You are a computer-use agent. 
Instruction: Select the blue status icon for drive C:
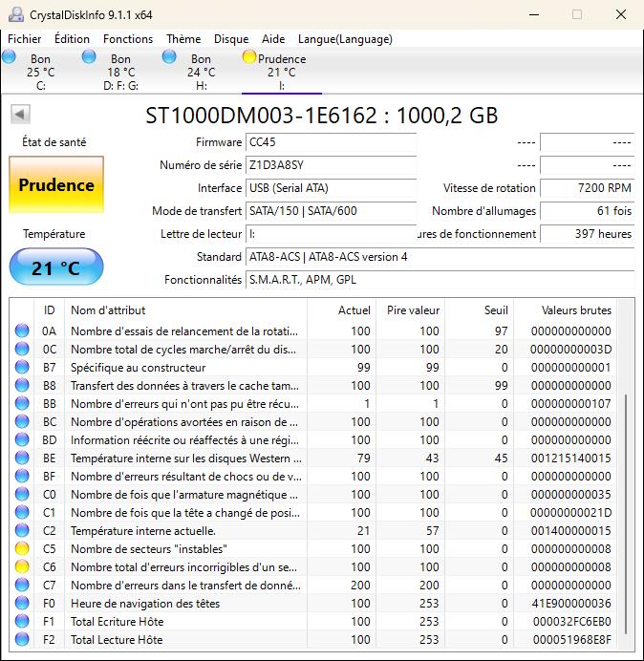click(x=10, y=57)
